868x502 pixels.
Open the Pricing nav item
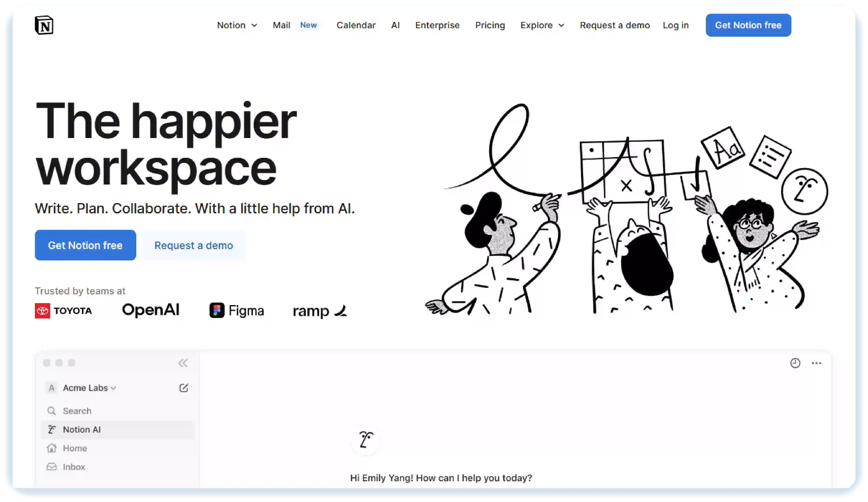490,25
